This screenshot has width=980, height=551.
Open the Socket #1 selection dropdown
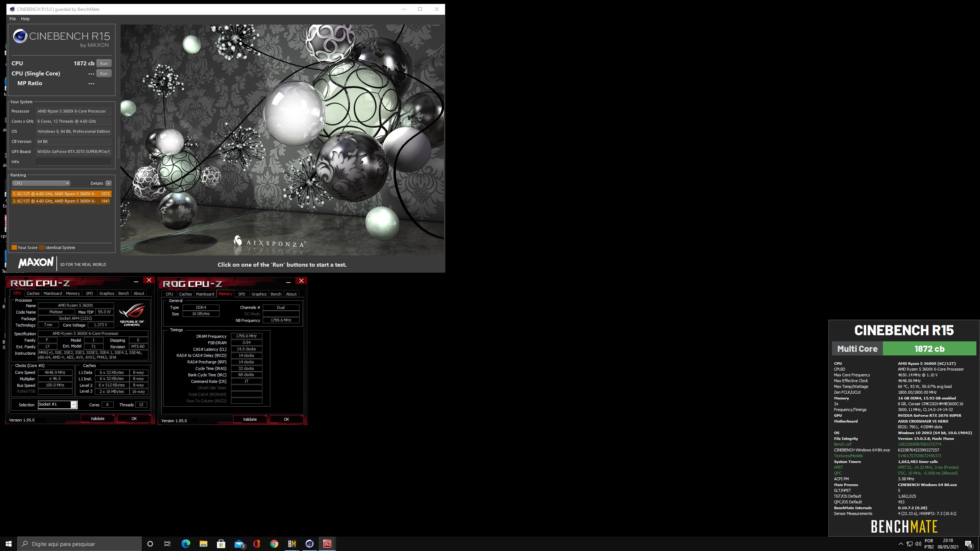[x=57, y=404]
